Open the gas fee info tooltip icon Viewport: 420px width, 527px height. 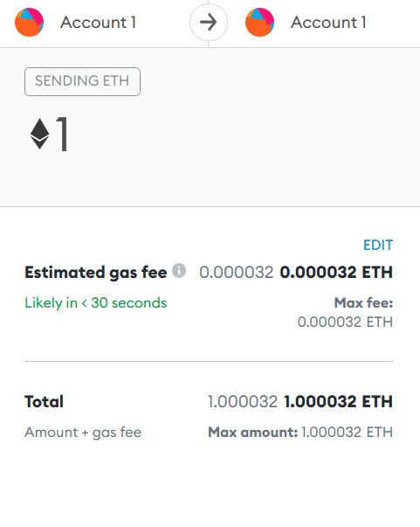pos(179,270)
